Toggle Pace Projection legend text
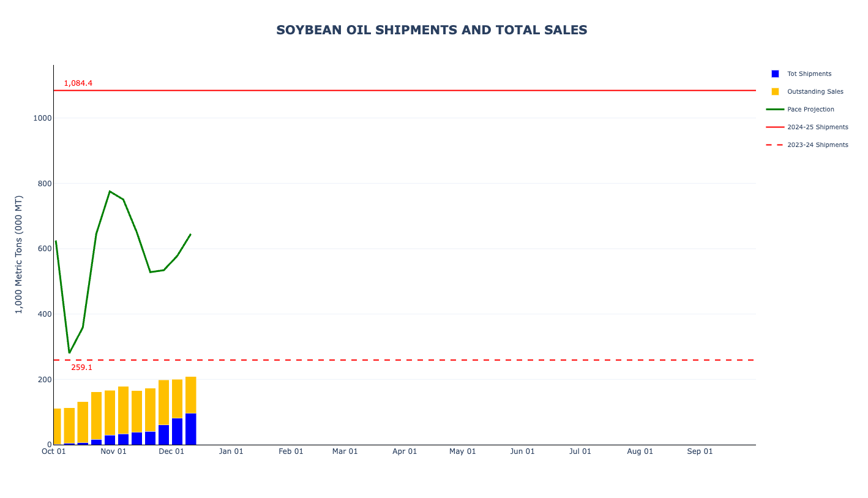The width and height of the screenshot is (868, 498). tap(810, 109)
